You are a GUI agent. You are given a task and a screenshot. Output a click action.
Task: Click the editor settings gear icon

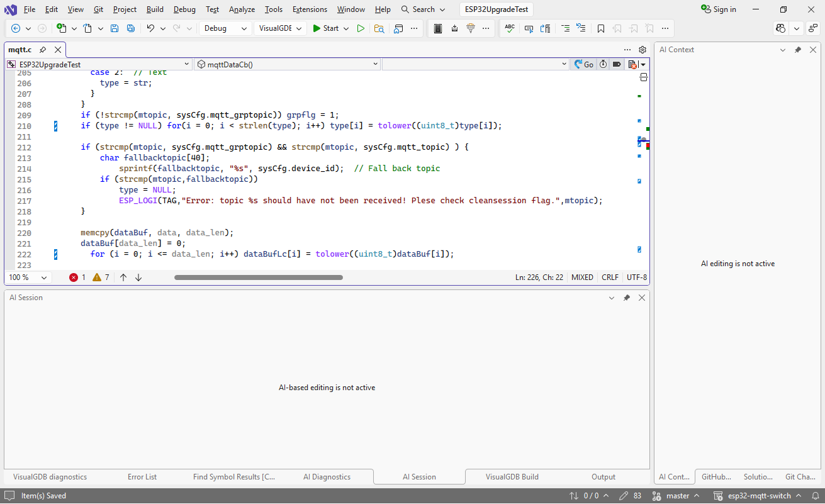[643, 50]
